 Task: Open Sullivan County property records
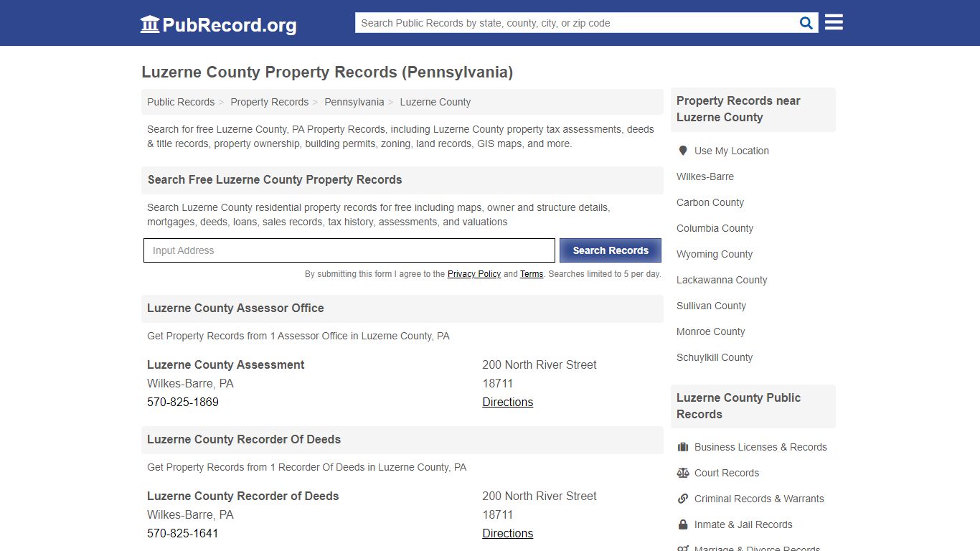(x=712, y=306)
